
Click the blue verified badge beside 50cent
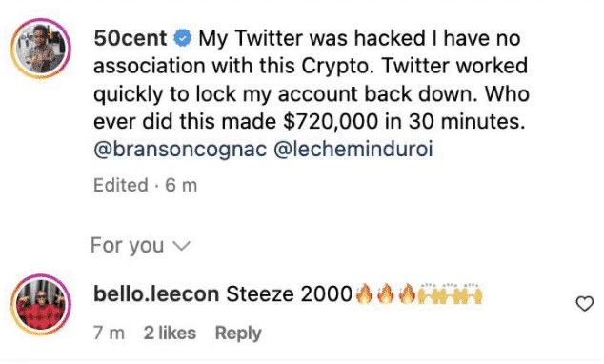[183, 38]
